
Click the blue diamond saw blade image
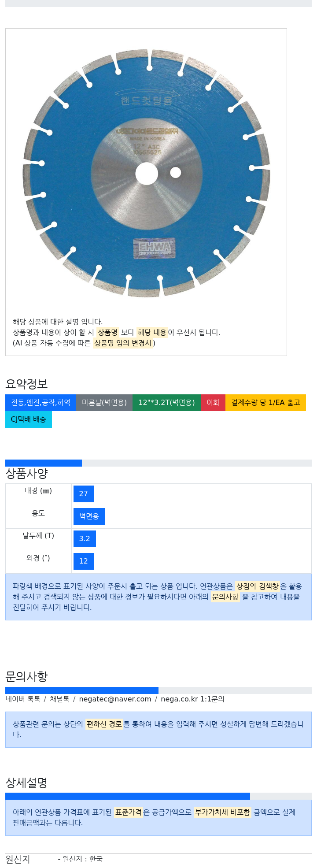click(x=146, y=173)
